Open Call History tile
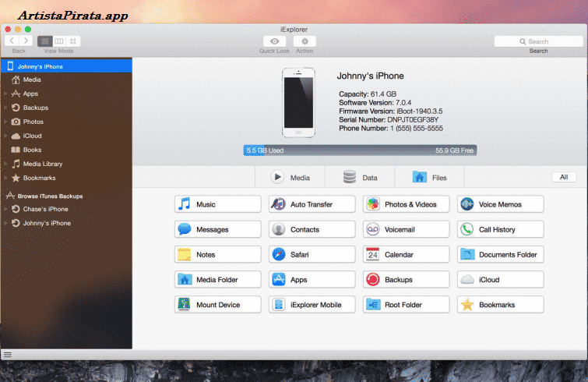This screenshot has width=588, height=382. click(x=500, y=229)
